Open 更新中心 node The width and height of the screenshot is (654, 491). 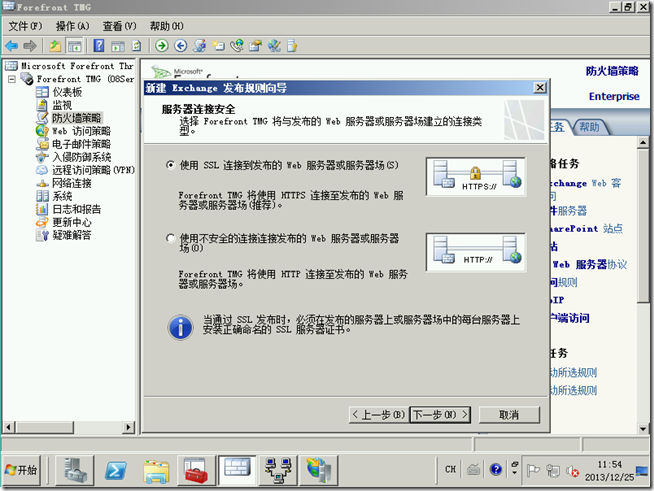(71, 222)
